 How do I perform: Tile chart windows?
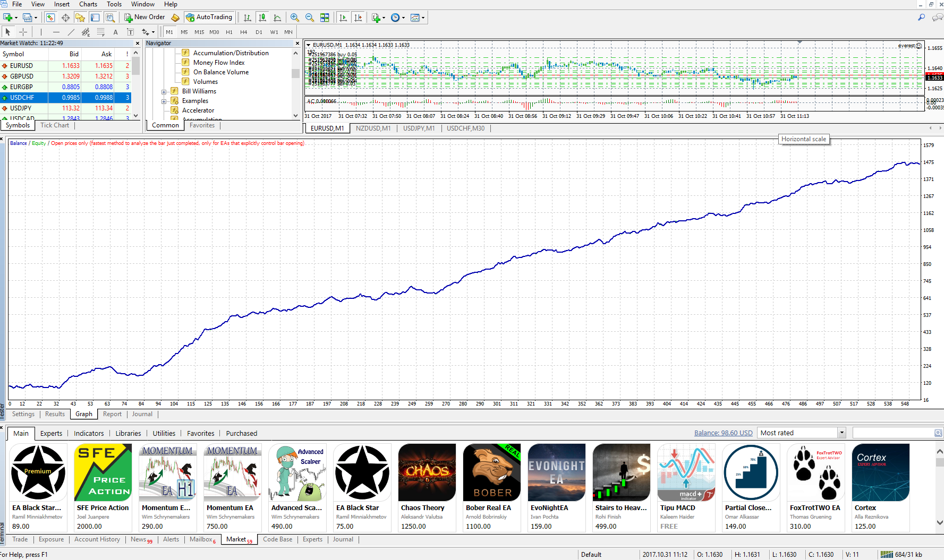tap(325, 18)
